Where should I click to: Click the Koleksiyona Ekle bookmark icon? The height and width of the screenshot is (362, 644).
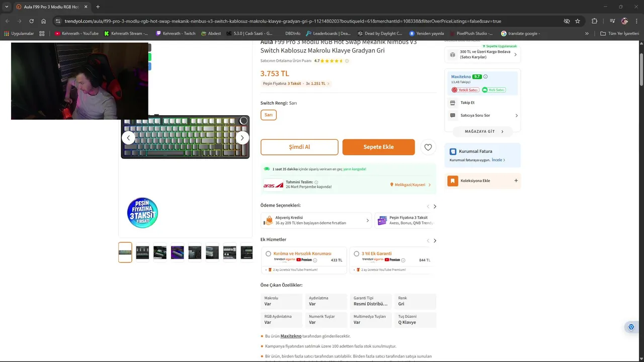pyautogui.click(x=453, y=180)
